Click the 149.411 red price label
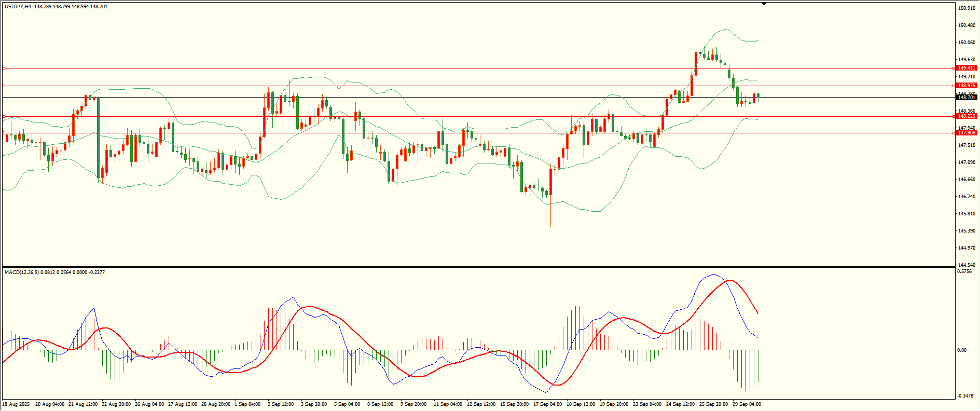980x411 pixels. [x=967, y=68]
